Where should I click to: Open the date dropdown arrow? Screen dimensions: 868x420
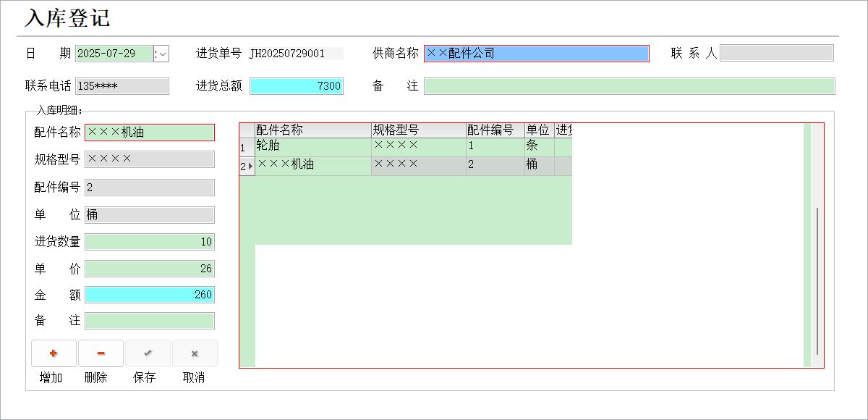(x=162, y=54)
